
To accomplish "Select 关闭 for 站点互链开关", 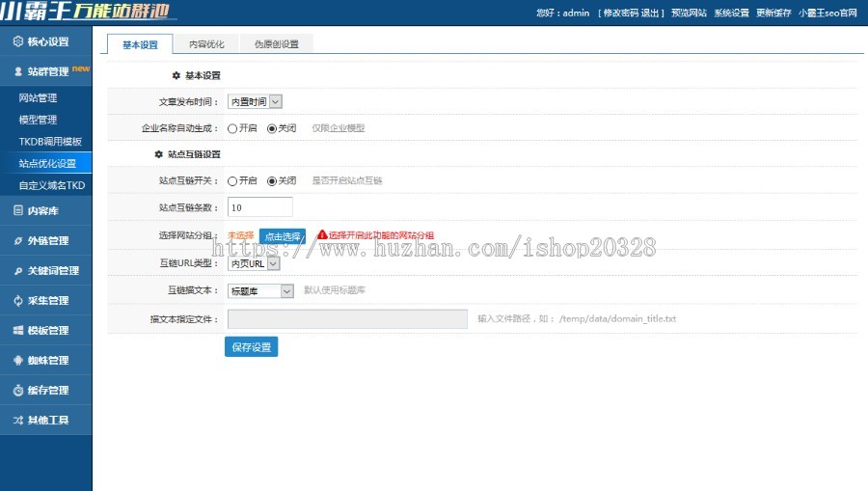I will 272,181.
